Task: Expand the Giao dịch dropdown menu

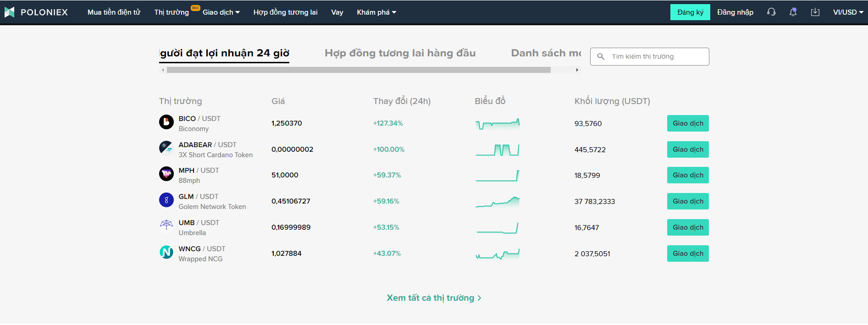Action: click(x=221, y=12)
